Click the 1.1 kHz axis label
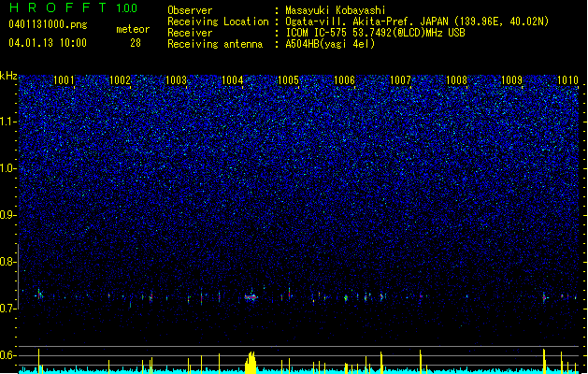 point(8,122)
